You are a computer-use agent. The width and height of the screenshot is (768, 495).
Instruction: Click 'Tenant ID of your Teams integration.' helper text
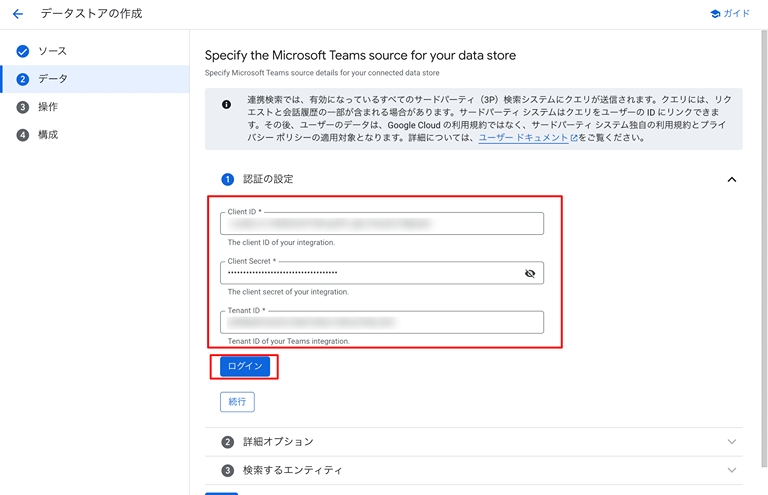click(288, 341)
